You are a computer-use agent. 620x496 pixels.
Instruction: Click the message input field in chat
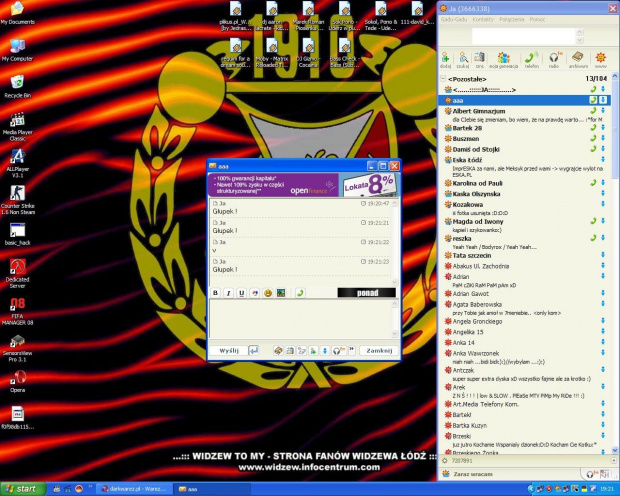click(x=301, y=319)
